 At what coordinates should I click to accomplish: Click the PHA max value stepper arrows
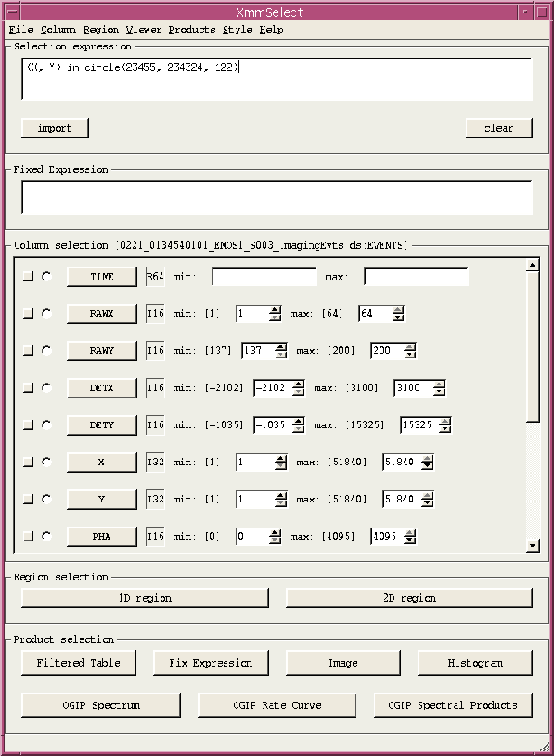tap(409, 537)
